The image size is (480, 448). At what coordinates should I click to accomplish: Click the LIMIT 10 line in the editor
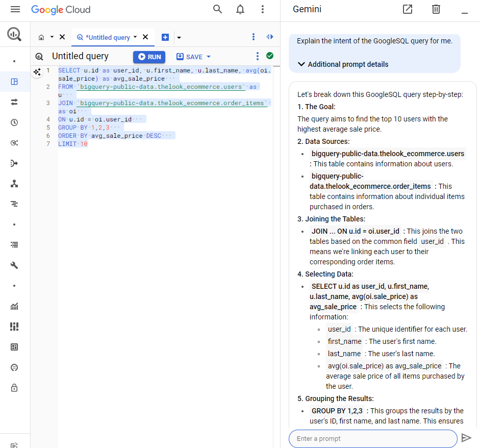(x=73, y=144)
